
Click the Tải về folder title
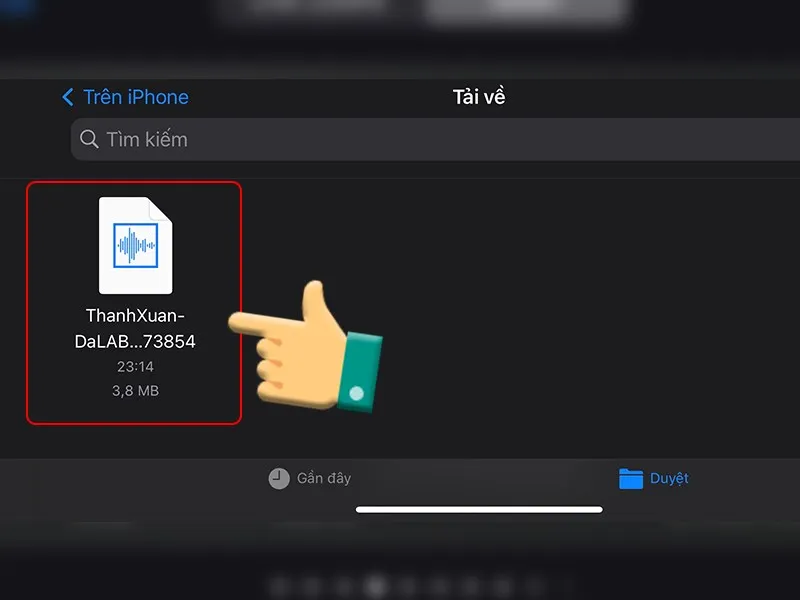pos(479,97)
